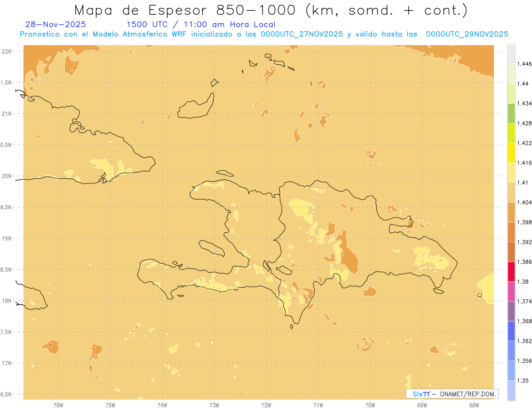Click the '72W' longitude axis label
The image size is (532, 411).
pos(266,405)
